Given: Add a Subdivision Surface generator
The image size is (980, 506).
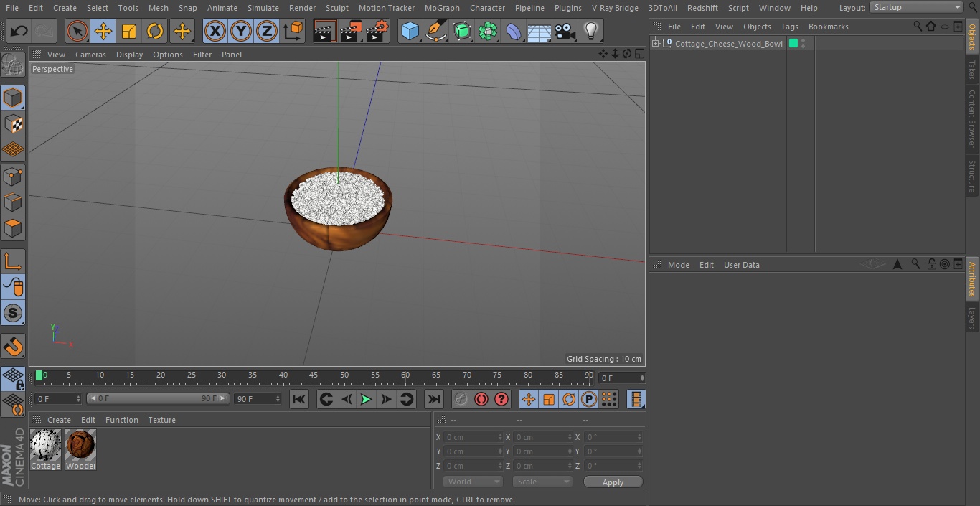Looking at the screenshot, I should point(462,31).
